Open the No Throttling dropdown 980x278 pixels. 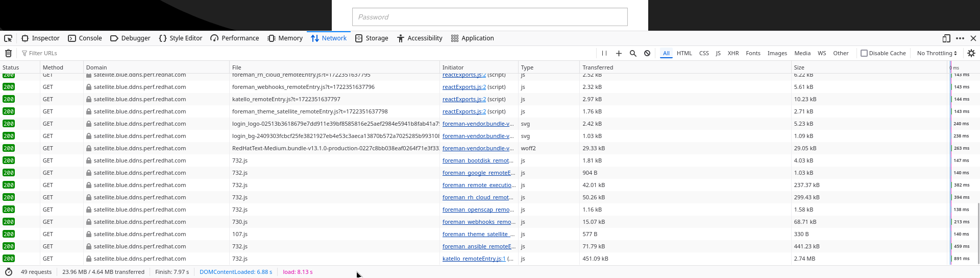(x=937, y=53)
